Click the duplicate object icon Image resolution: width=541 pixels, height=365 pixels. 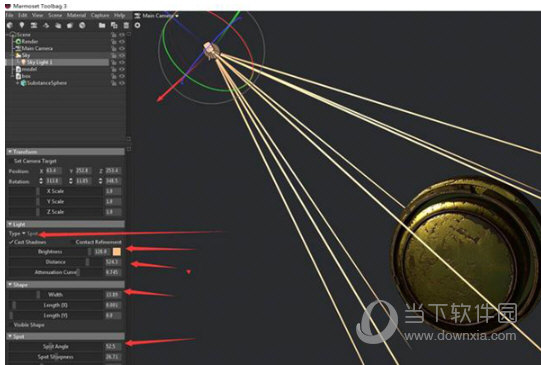point(114,25)
